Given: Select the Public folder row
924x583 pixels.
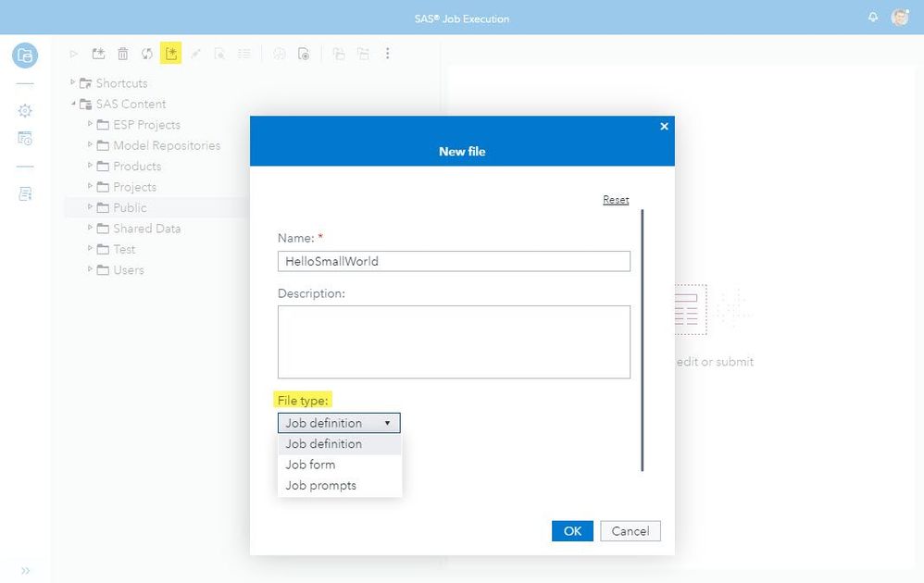Looking at the screenshot, I should tap(156, 207).
